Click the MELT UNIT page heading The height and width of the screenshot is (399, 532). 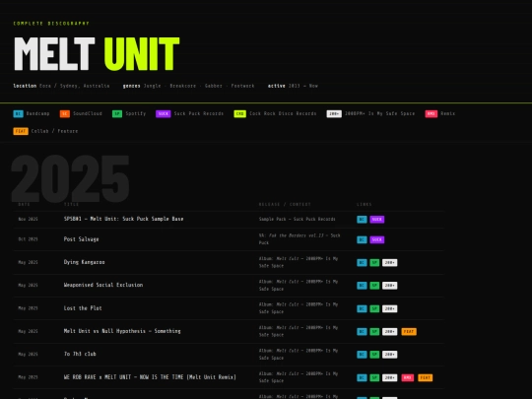(x=97, y=53)
